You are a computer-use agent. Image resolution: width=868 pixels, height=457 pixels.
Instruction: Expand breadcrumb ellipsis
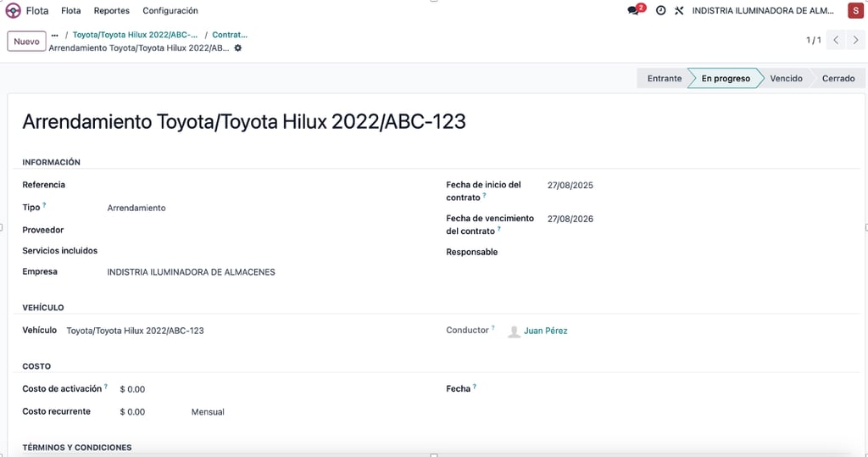(54, 35)
